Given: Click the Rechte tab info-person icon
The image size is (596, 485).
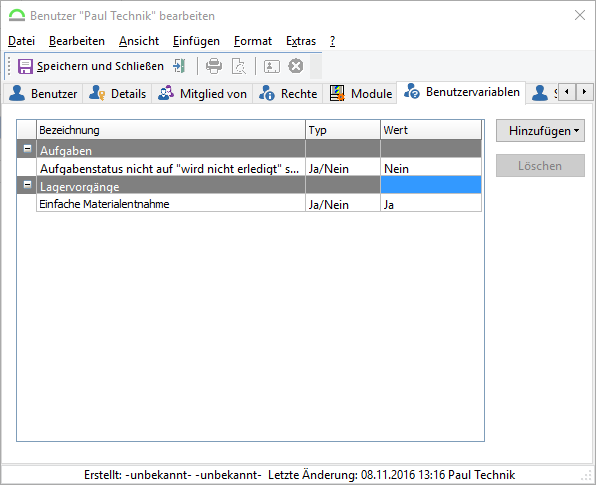Looking at the screenshot, I should [x=266, y=93].
